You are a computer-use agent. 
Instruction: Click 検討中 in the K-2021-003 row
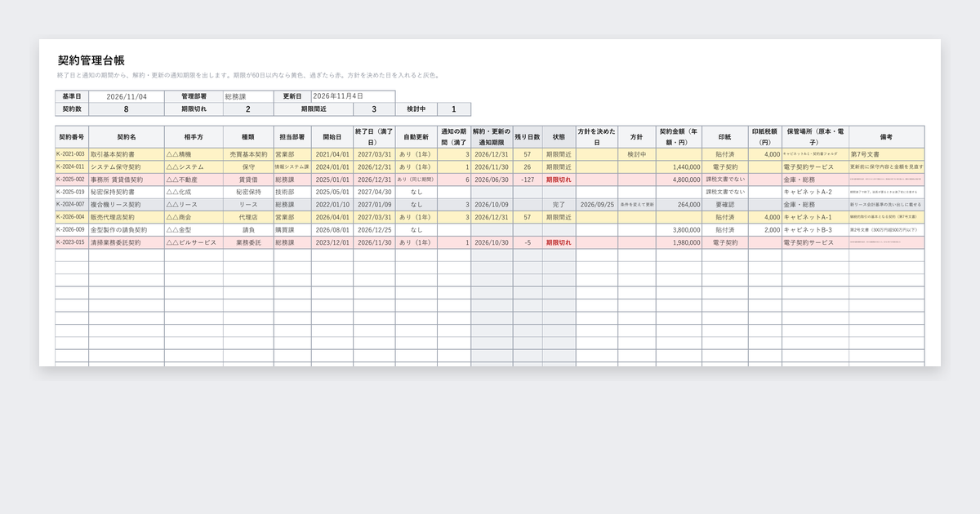pyautogui.click(x=637, y=154)
